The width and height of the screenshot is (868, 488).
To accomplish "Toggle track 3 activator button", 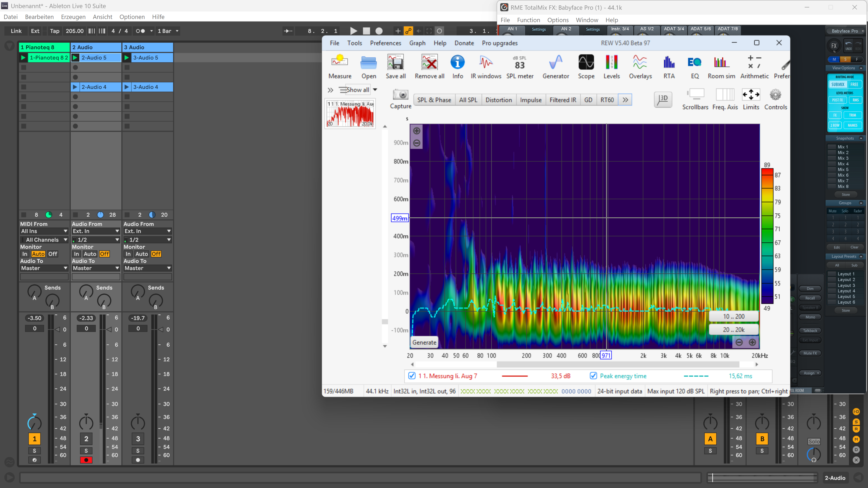I will click(x=138, y=439).
